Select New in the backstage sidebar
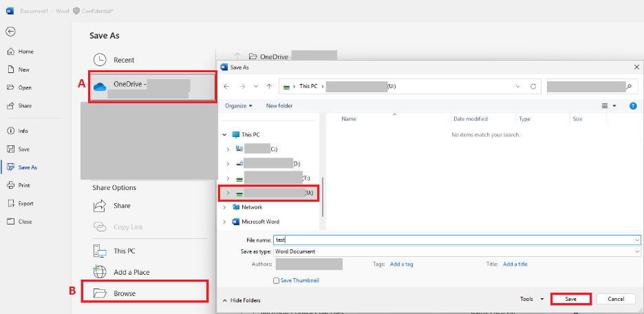The width and height of the screenshot is (644, 314). tap(19, 70)
